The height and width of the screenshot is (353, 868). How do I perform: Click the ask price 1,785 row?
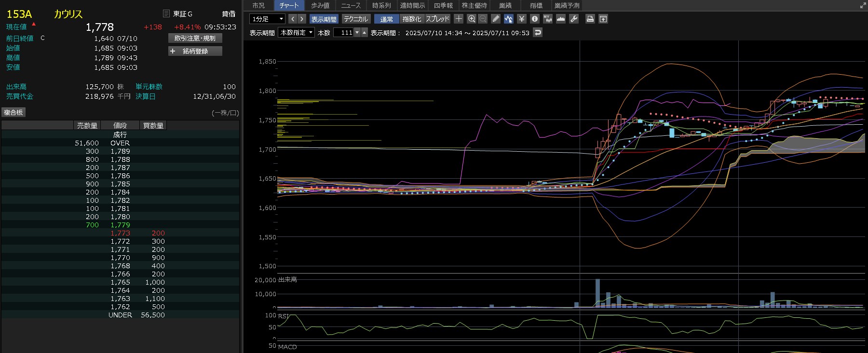click(120, 184)
